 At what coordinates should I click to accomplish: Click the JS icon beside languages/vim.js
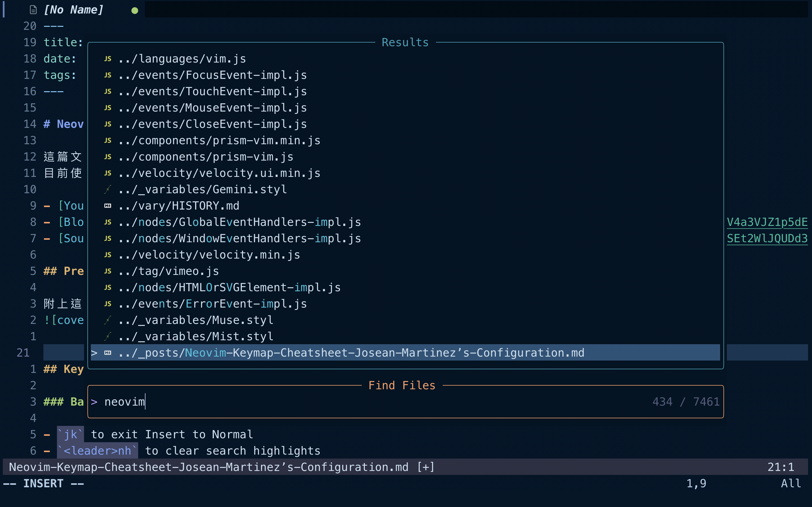[108, 59]
